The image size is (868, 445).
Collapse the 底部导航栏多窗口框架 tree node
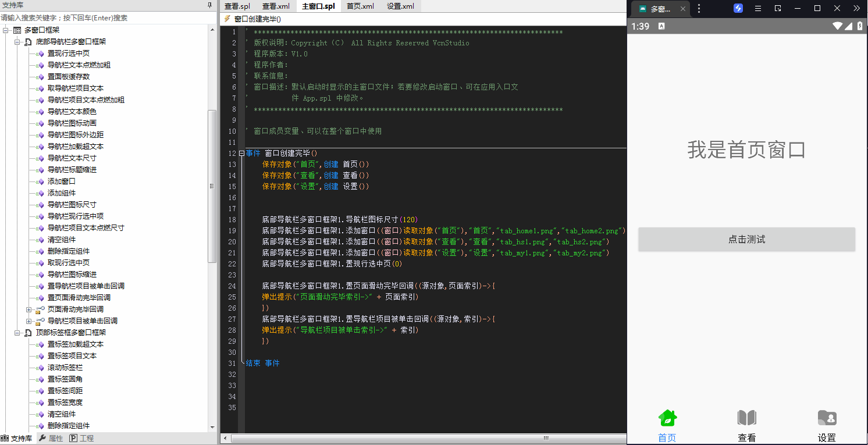click(x=17, y=42)
